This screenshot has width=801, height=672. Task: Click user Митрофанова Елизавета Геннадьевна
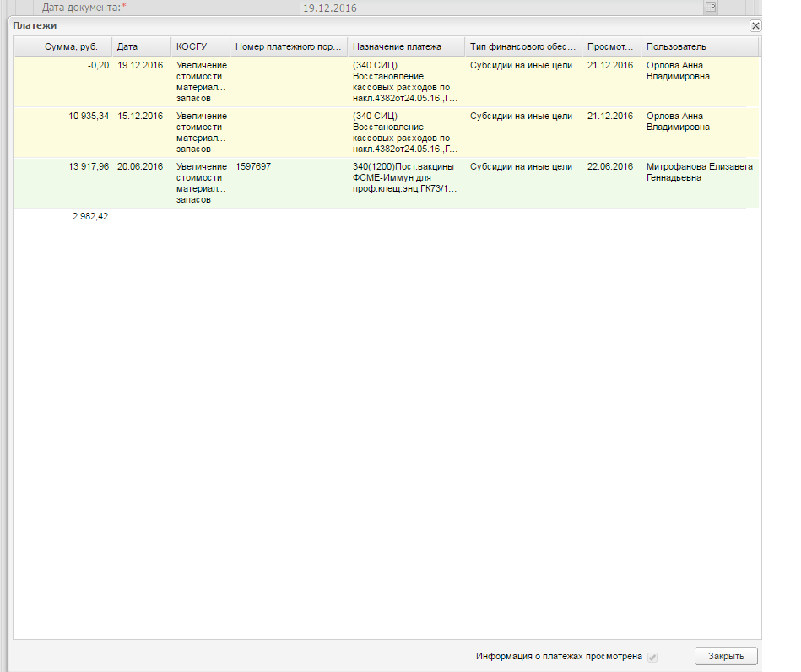pos(700,172)
